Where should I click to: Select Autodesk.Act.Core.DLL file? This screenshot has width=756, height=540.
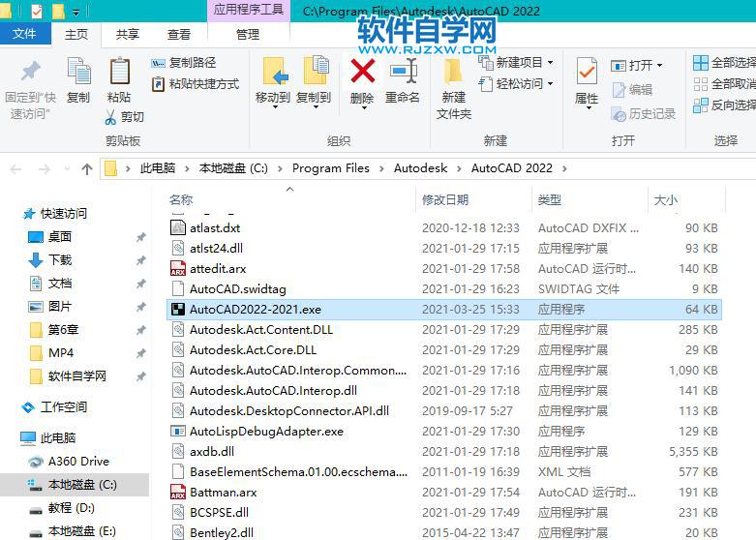[x=253, y=350]
